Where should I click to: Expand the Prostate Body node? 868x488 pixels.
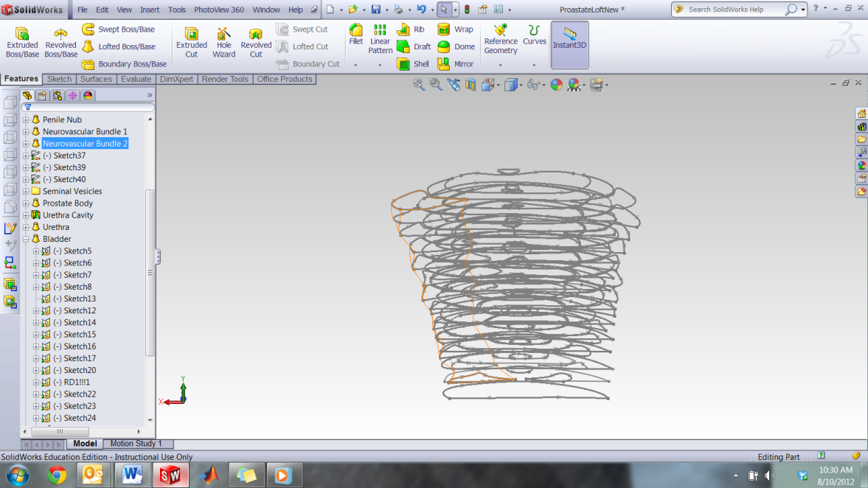click(x=26, y=203)
